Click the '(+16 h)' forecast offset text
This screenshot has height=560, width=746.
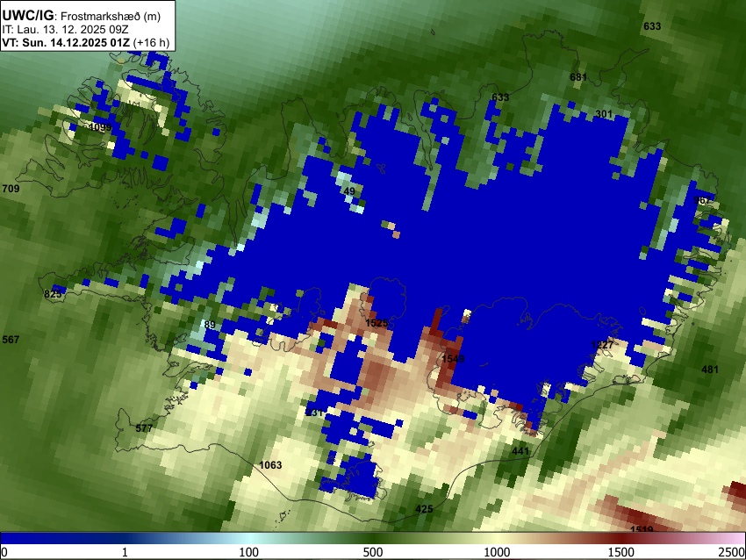coord(151,43)
